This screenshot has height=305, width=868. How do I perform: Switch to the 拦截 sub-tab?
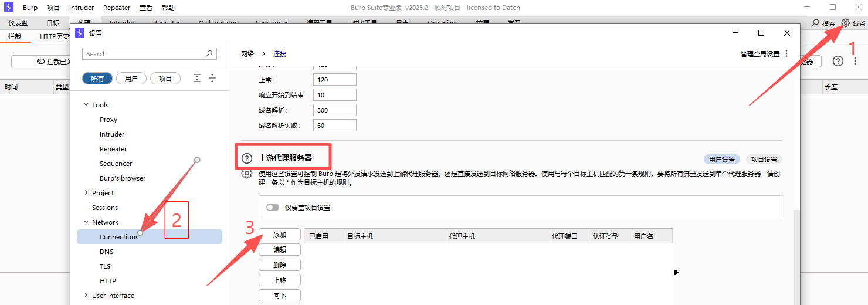pyautogui.click(x=15, y=36)
